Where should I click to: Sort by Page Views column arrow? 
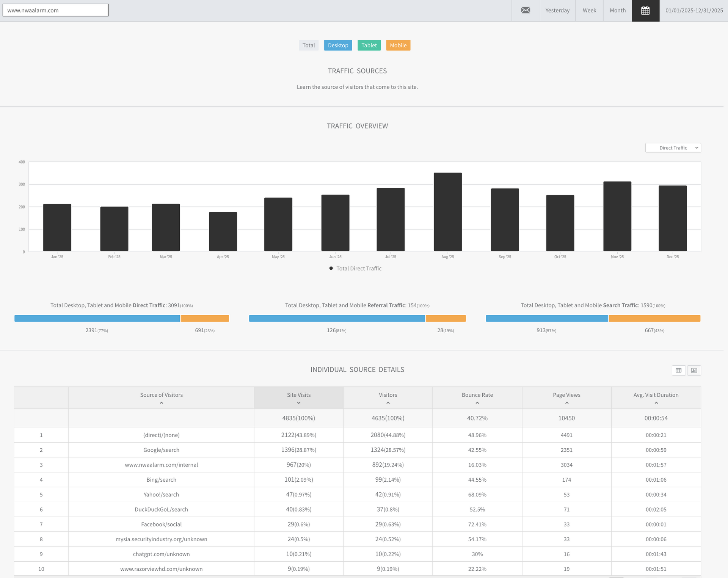pos(566,403)
